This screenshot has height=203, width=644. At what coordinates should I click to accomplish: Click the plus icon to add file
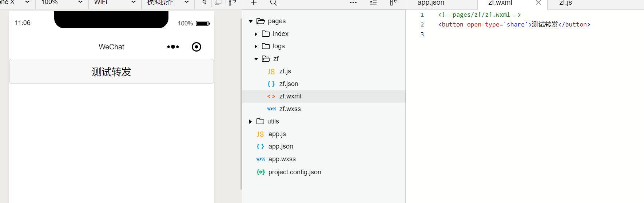click(x=254, y=3)
